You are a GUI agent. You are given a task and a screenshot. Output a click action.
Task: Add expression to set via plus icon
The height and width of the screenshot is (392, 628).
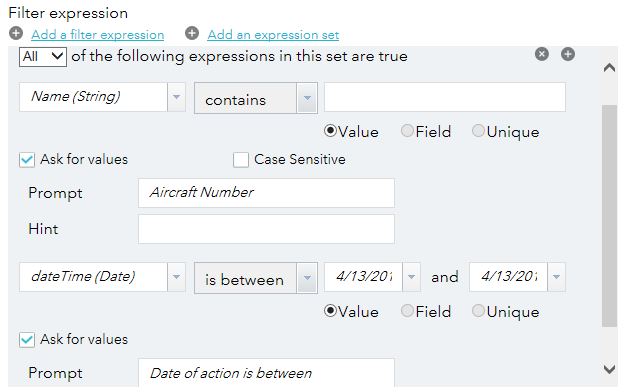click(568, 54)
